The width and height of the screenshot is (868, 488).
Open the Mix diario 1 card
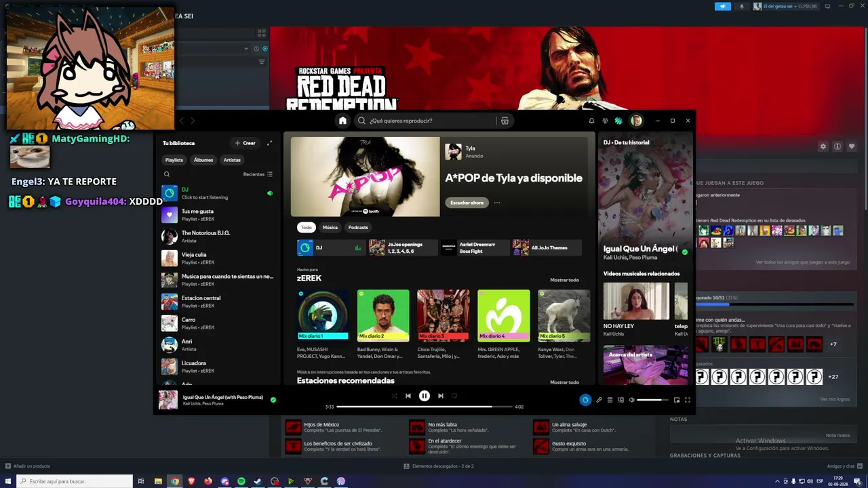[323, 325]
